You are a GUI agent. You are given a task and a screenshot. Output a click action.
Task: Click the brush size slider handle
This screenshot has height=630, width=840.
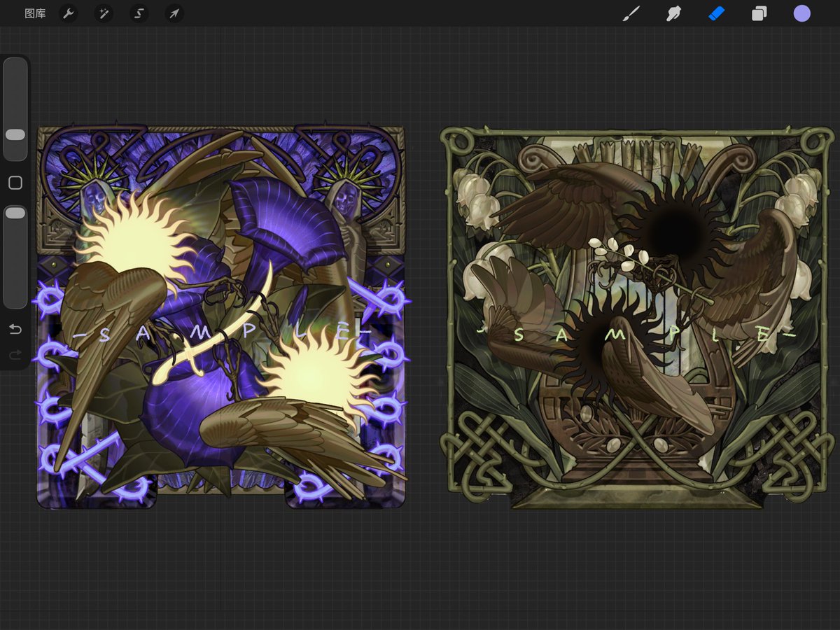[15, 134]
